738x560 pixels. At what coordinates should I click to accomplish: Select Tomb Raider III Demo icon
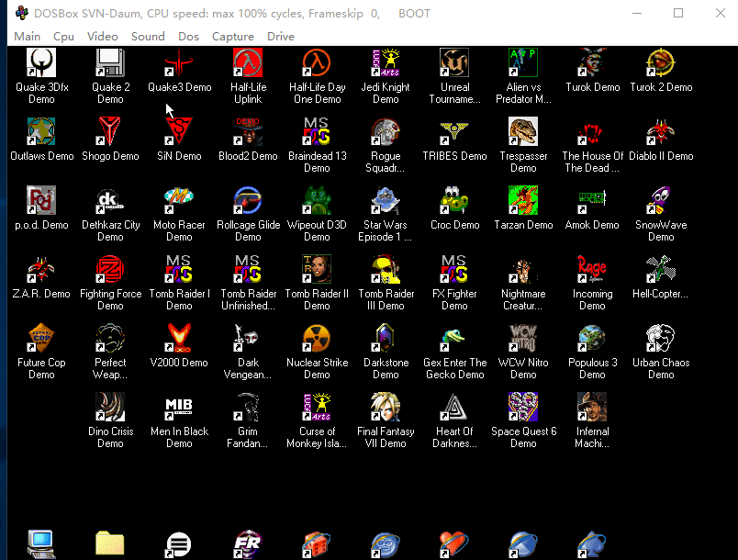click(386, 269)
